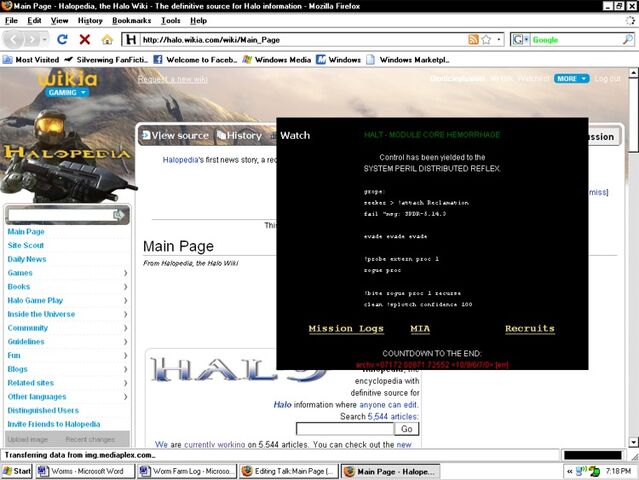Open the Windows Start button
The height and width of the screenshot is (480, 639).
tap(17, 471)
